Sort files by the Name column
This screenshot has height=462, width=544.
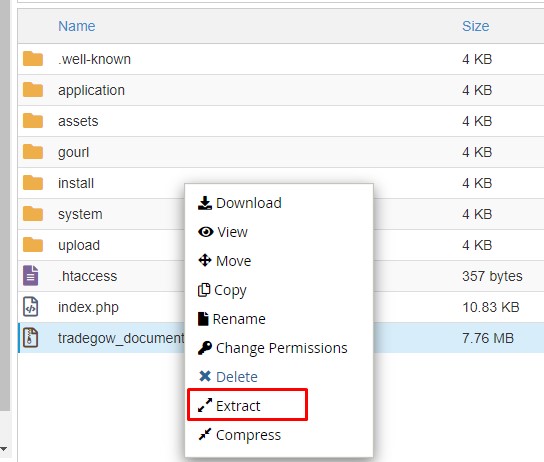tap(77, 26)
